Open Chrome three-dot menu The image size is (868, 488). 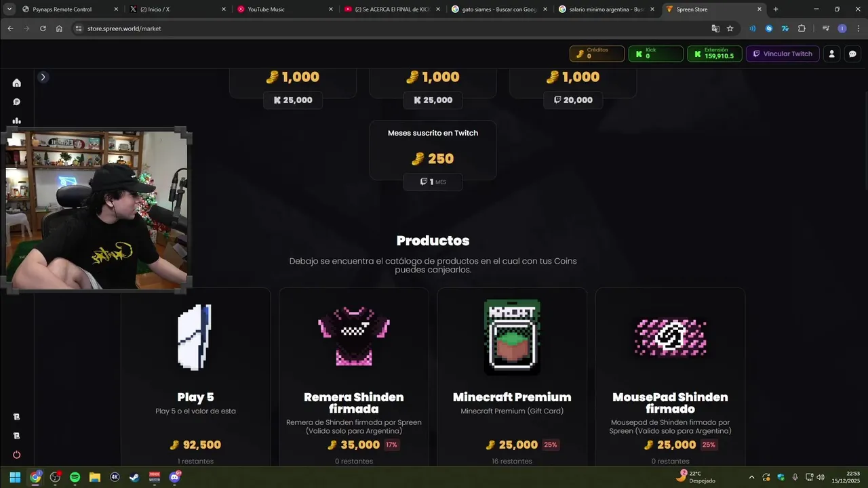856,28
